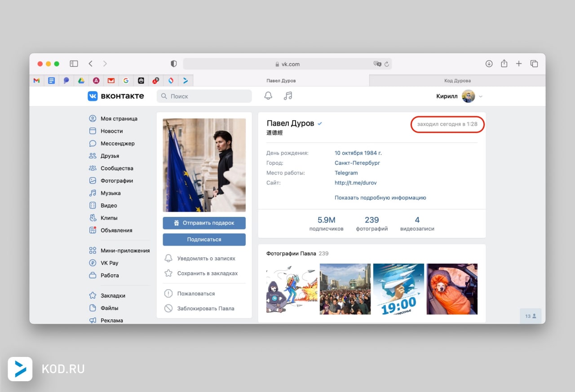Click the Фотографии Павла header

(291, 254)
